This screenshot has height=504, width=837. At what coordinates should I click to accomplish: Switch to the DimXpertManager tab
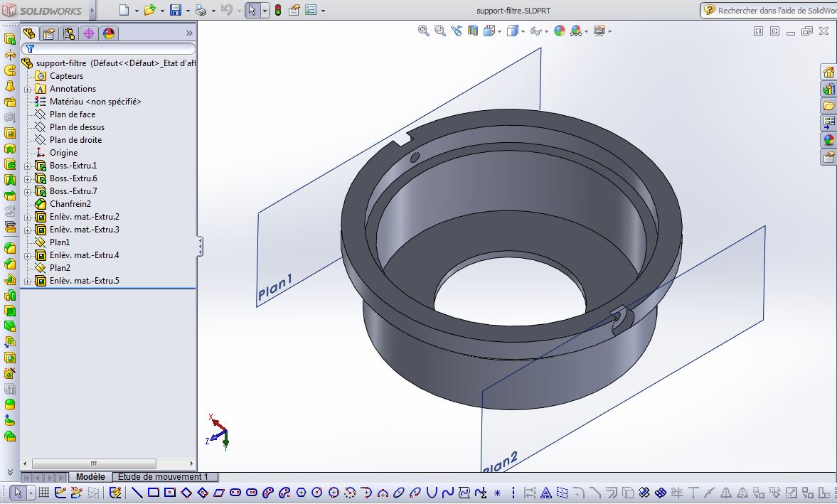pos(89,33)
